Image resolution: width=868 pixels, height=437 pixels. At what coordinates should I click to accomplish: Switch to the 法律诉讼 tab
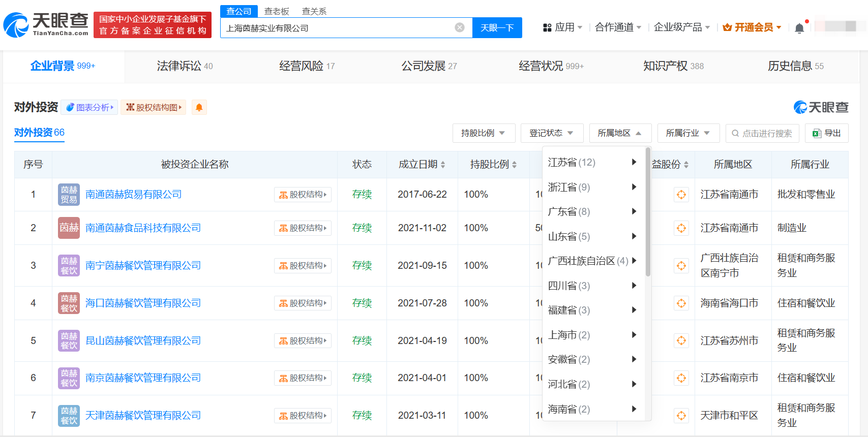(185, 66)
